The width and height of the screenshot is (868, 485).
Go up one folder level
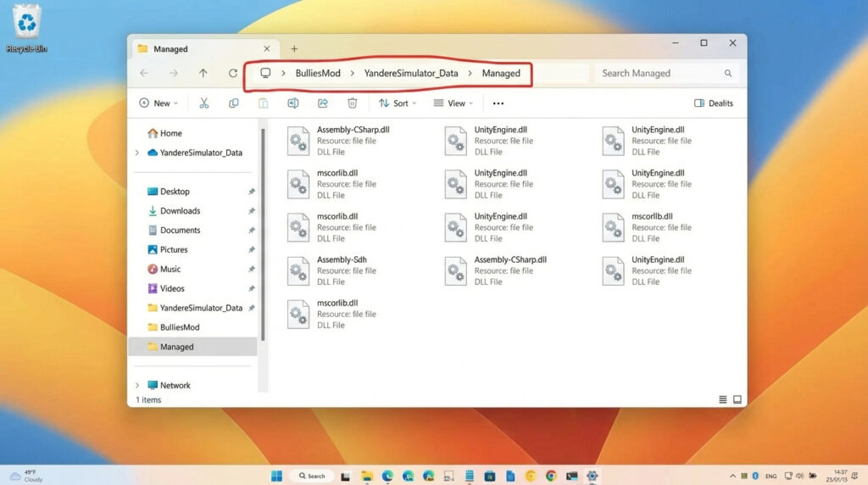203,74
